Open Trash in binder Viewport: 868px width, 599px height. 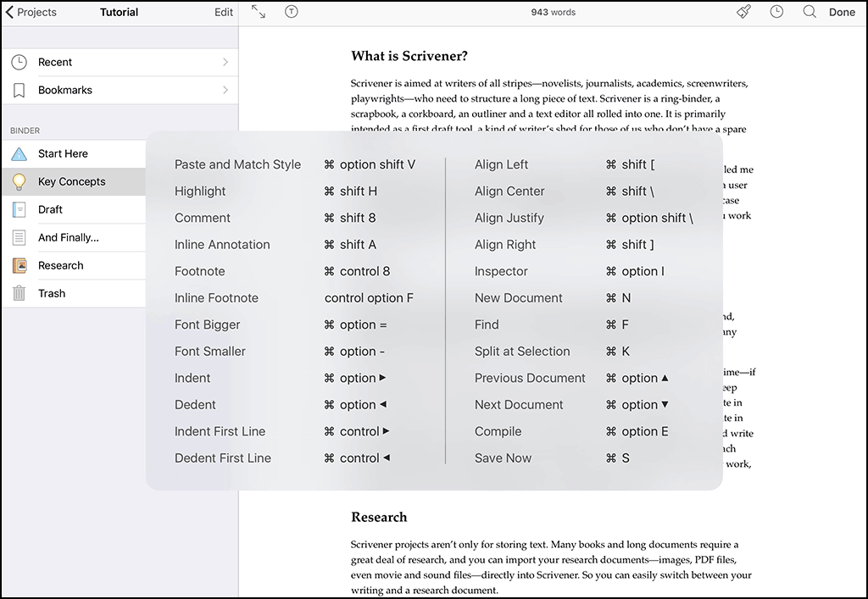pos(75,294)
